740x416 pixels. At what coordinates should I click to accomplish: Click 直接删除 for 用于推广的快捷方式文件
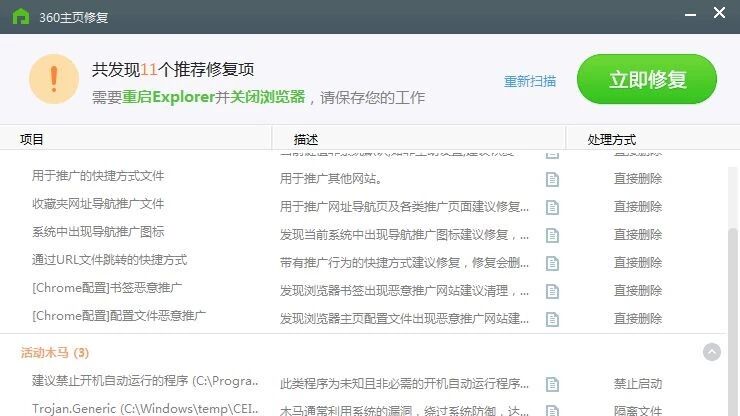638,178
